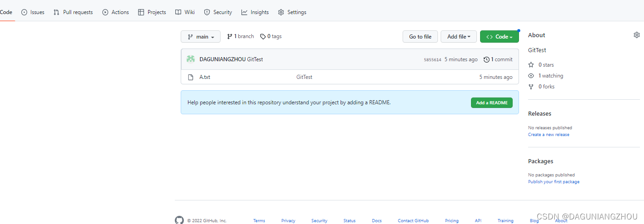Click Create a new release link
Viewport: 644px width, 224px height.
coord(548,135)
